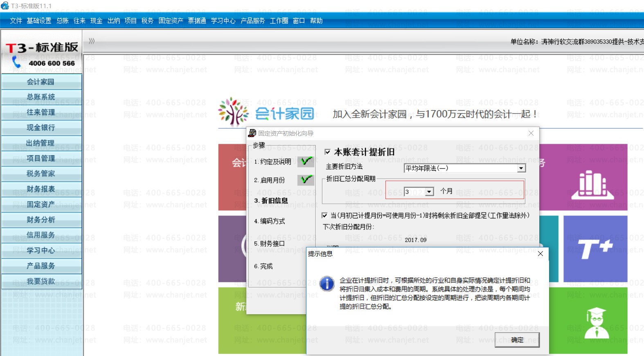The width and height of the screenshot is (644, 356).
Task: Go to wizard step 4. 编码方式
Action: coord(269,221)
